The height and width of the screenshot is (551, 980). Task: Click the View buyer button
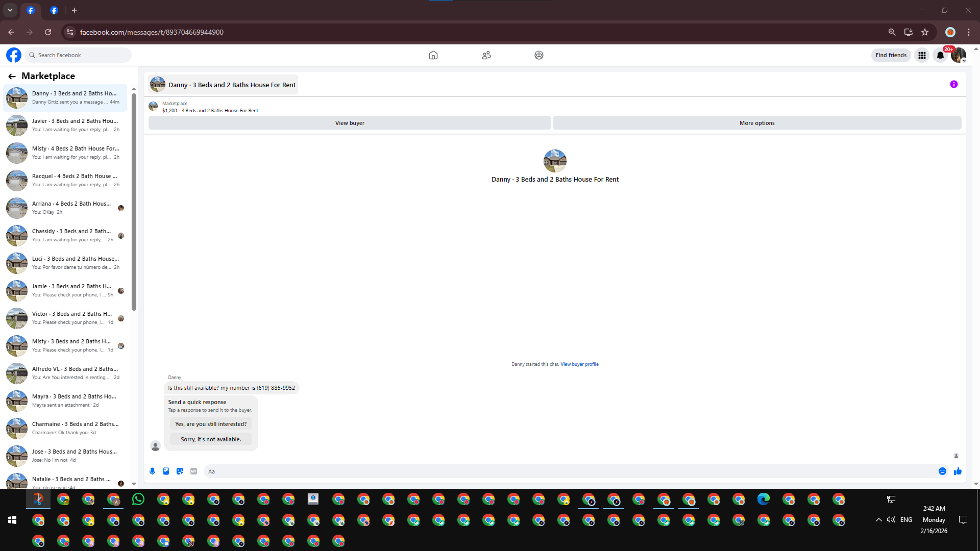tap(350, 123)
